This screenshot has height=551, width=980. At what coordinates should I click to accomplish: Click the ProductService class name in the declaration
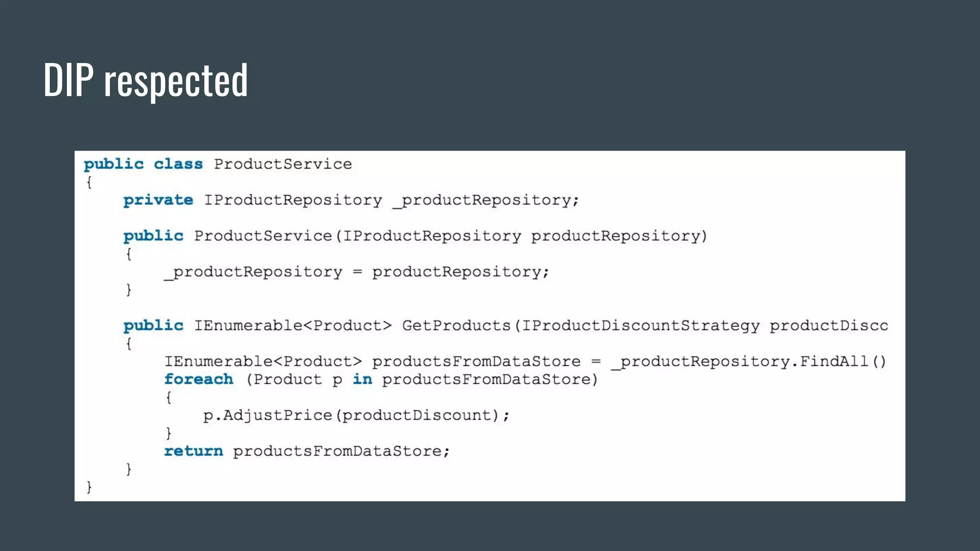point(282,164)
